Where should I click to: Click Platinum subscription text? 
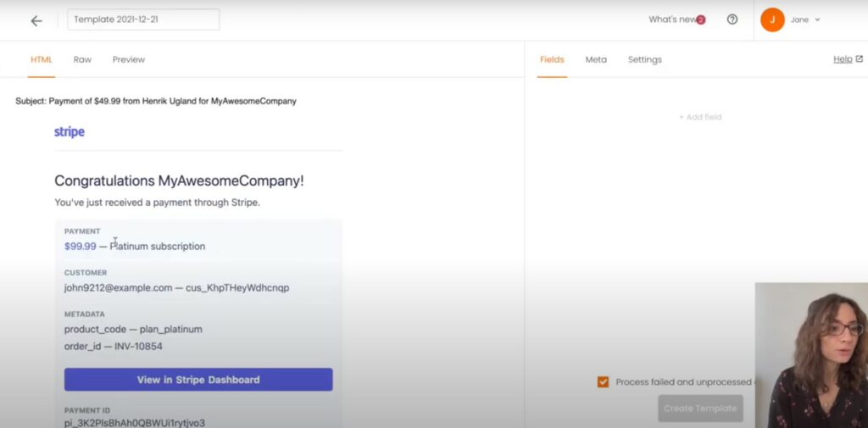158,247
